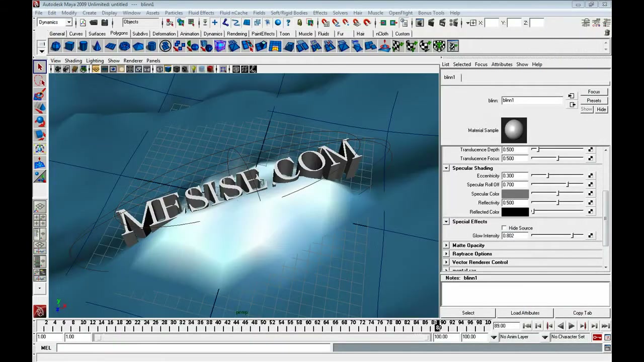Select the Paint Selection tool in the toolbox
The height and width of the screenshot is (362, 644).
[x=40, y=95]
